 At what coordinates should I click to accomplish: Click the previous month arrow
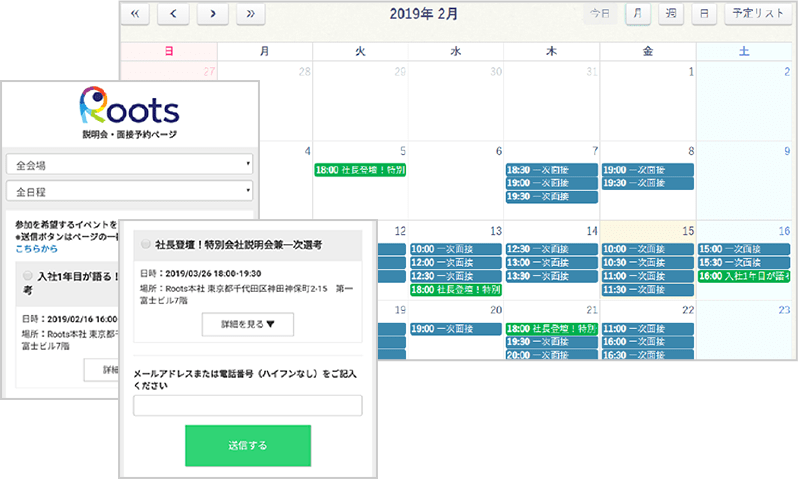click(x=173, y=14)
